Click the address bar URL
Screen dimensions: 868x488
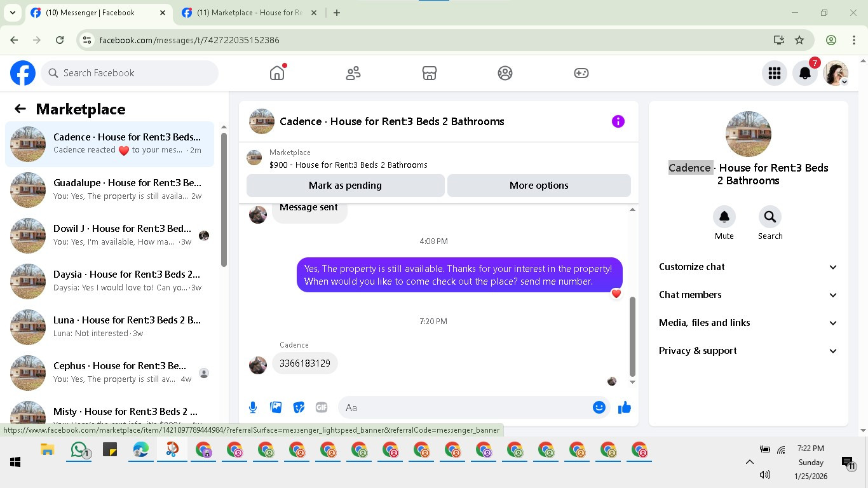189,40
